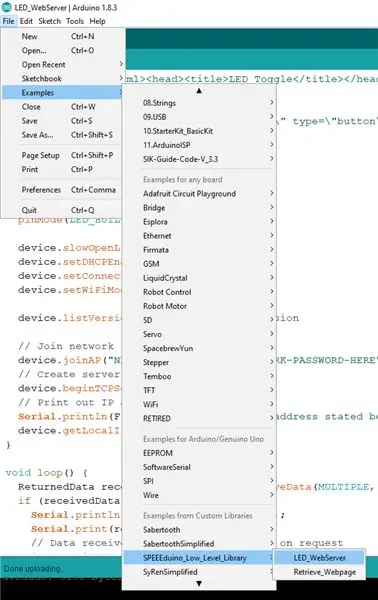Open the LED_WebServer example sketch

coord(319,558)
